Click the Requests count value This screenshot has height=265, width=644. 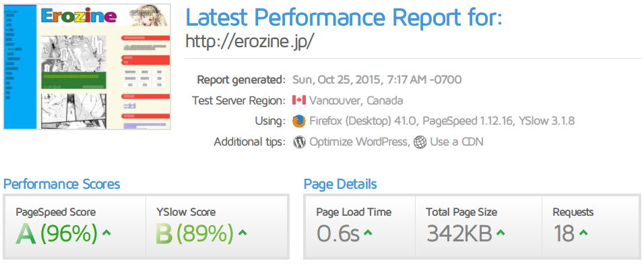coord(563,233)
